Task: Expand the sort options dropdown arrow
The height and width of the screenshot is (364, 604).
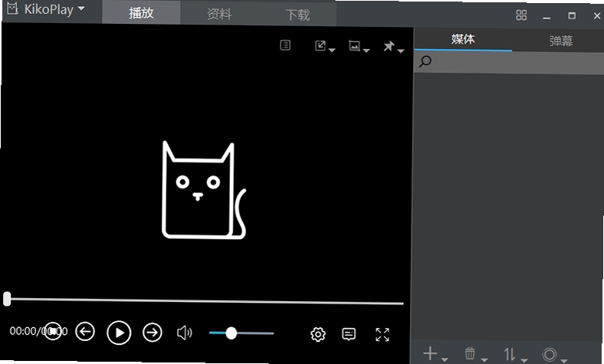Action: 524,360
